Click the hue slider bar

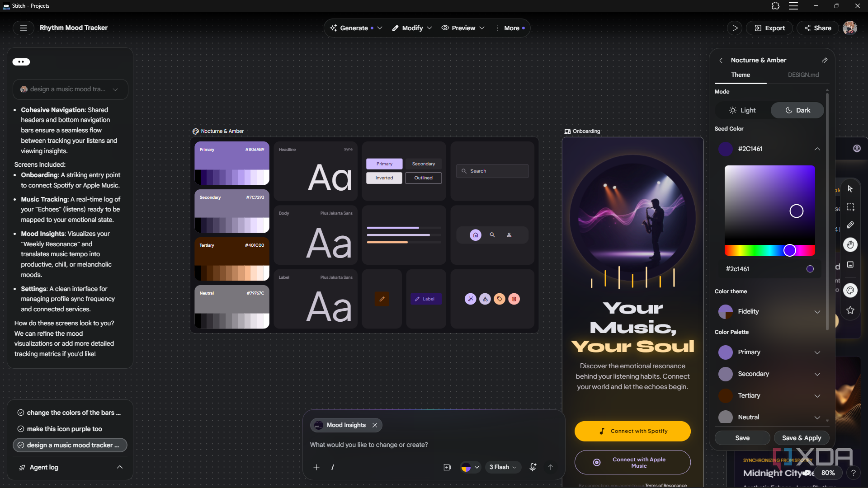tap(770, 250)
